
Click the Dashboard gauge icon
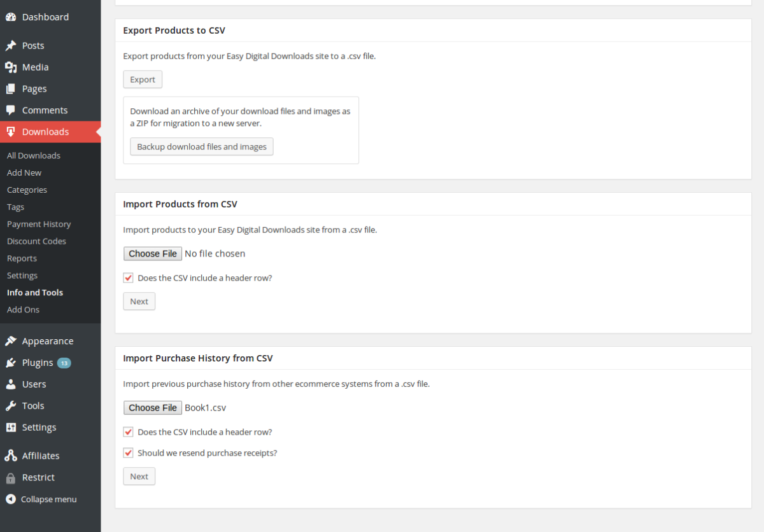(11, 17)
